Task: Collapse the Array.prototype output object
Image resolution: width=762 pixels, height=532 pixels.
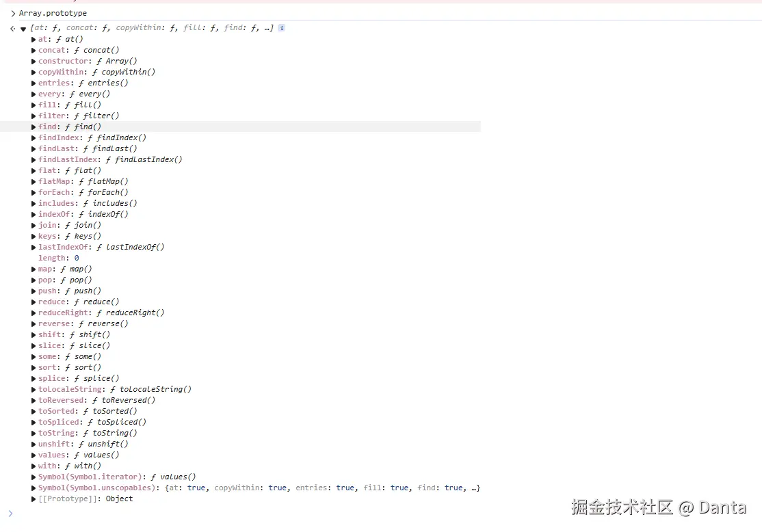Action: (x=23, y=29)
